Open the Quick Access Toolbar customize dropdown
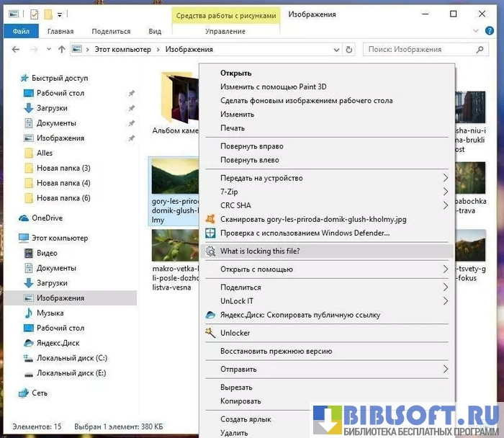 point(59,14)
